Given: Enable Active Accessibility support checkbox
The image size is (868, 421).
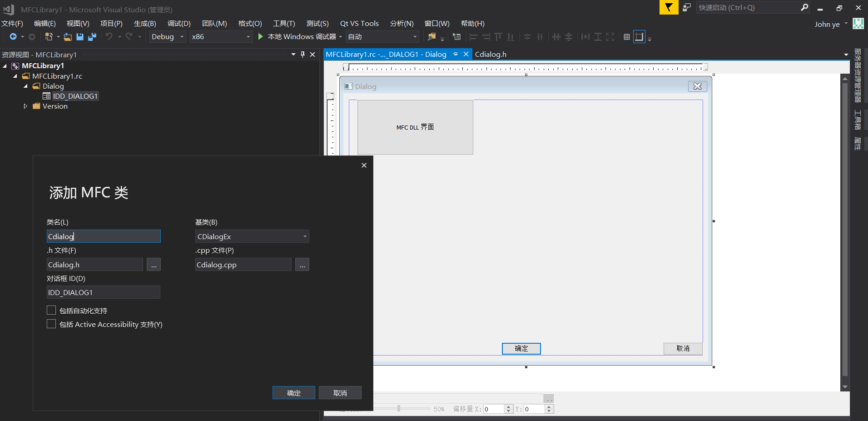Looking at the screenshot, I should click(51, 324).
